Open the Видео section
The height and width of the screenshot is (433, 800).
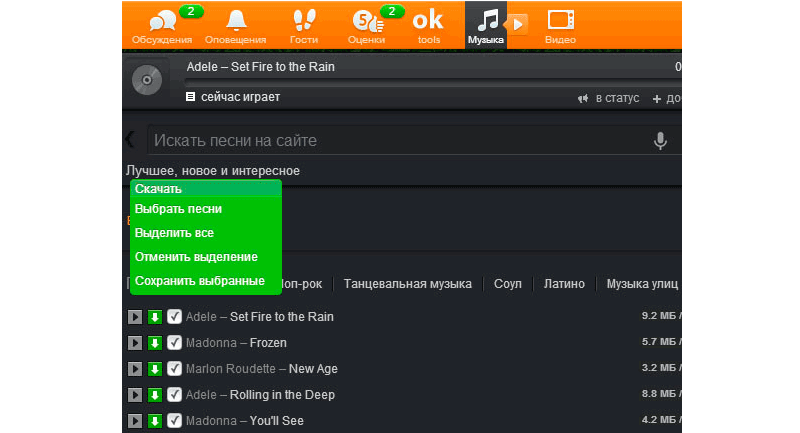tap(560, 27)
